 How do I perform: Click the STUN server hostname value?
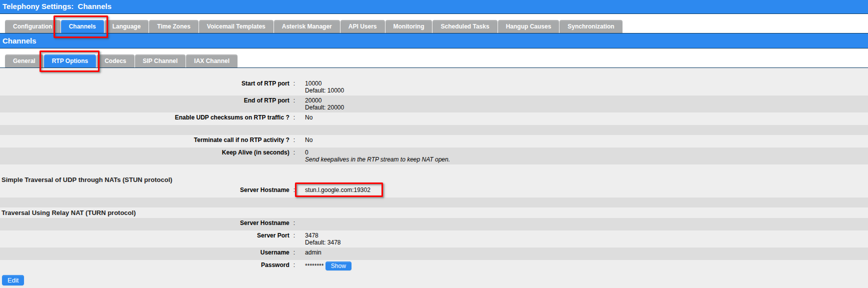[x=337, y=190]
